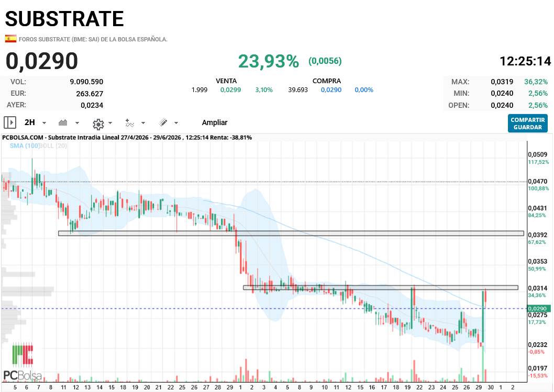Click the add indicator icon

[130, 123]
